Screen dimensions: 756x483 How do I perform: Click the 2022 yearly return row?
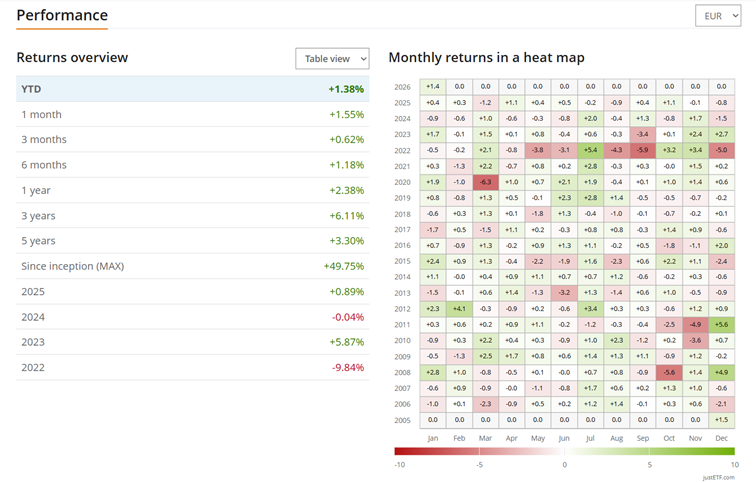click(192, 367)
